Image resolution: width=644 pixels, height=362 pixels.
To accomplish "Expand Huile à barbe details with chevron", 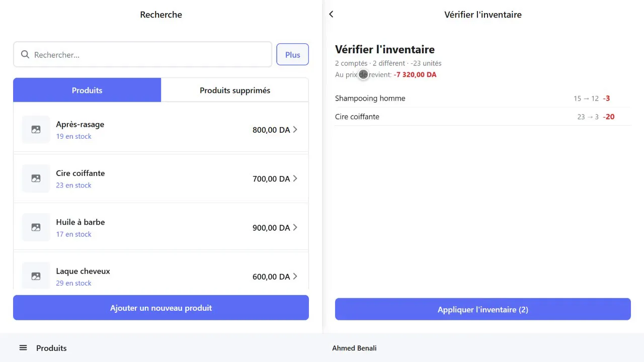I will 295,227.
